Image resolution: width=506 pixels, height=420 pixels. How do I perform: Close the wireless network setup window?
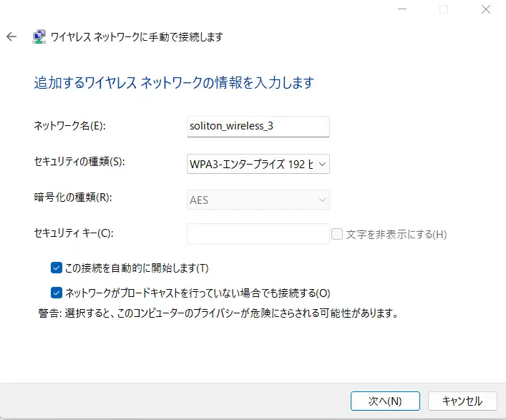tap(486, 9)
